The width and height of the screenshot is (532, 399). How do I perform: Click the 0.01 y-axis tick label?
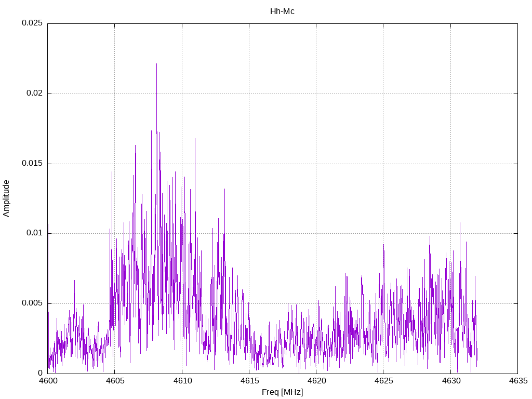33,233
